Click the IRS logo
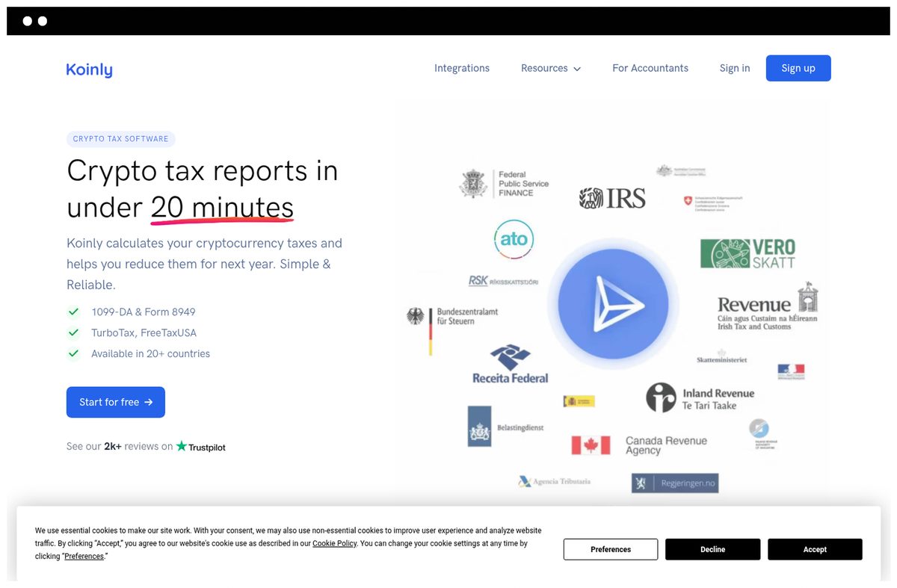897x588 pixels. point(612,198)
